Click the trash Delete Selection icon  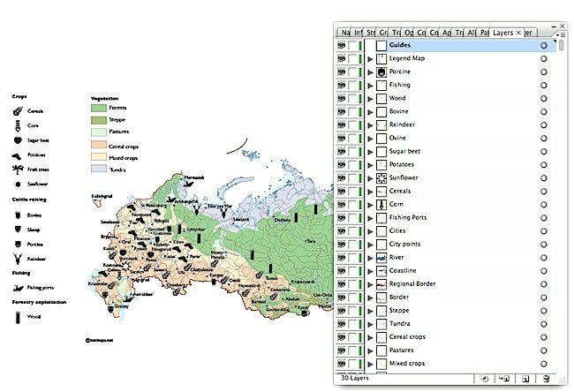tap(546, 379)
